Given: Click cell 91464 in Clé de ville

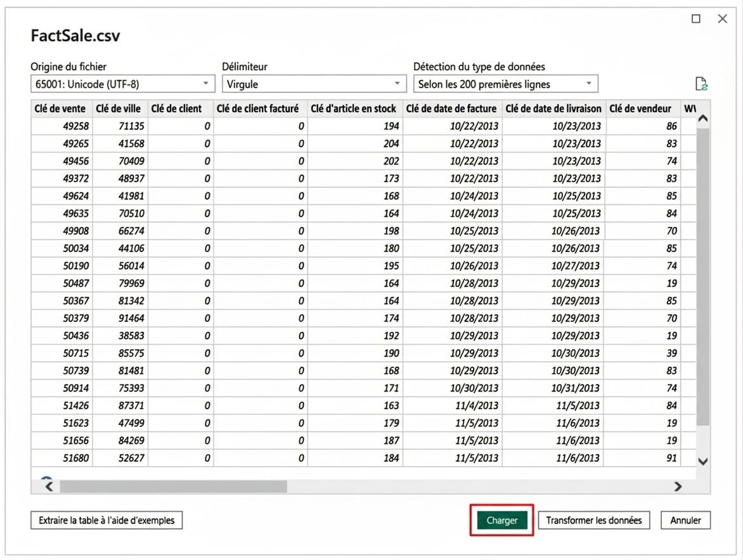Looking at the screenshot, I should (x=120, y=319).
